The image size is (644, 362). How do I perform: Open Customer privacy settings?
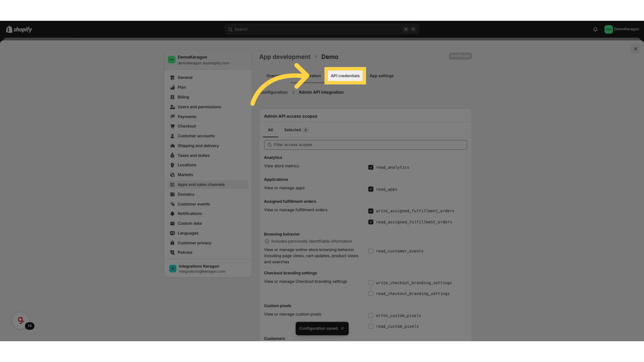pyautogui.click(x=194, y=243)
